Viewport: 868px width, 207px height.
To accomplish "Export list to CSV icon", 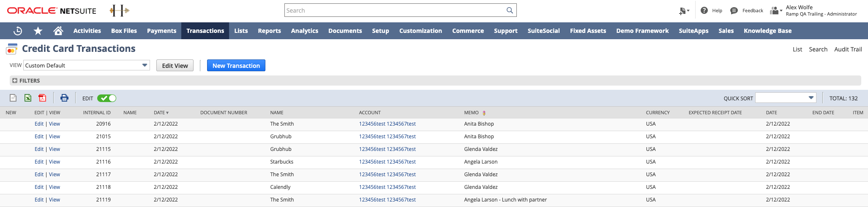I will click(x=13, y=98).
